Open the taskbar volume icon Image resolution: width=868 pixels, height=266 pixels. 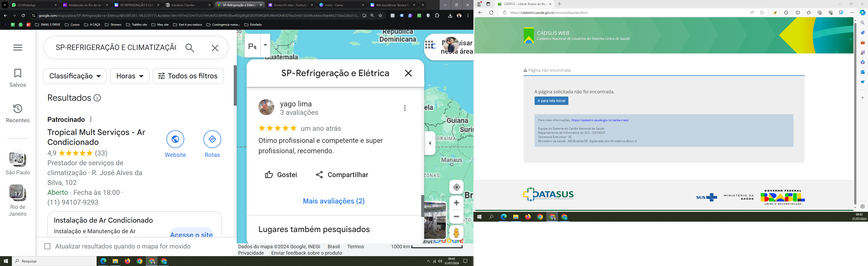[x=440, y=261]
